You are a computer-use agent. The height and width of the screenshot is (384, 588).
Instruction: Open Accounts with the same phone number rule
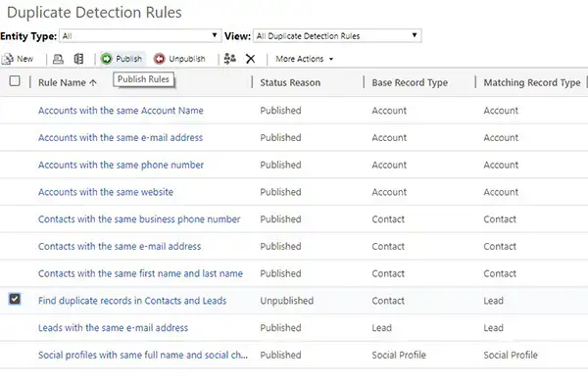121,165
